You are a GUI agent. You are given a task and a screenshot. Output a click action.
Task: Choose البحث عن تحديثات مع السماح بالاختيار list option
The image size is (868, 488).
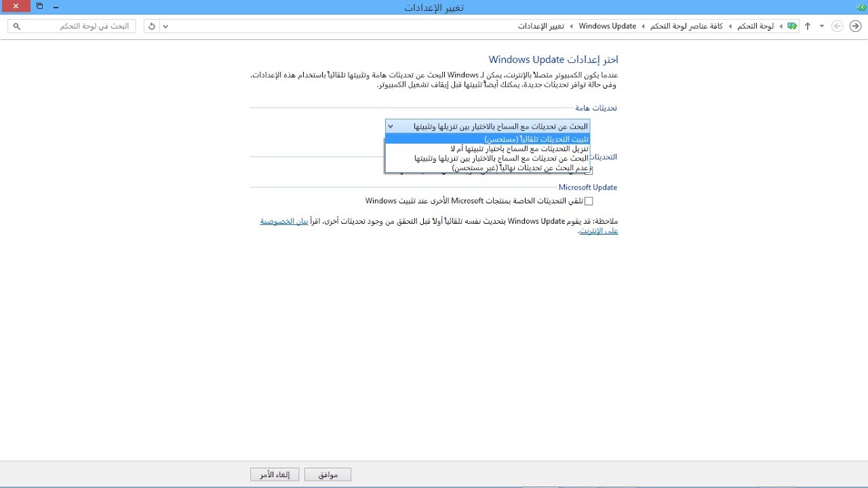click(487, 158)
